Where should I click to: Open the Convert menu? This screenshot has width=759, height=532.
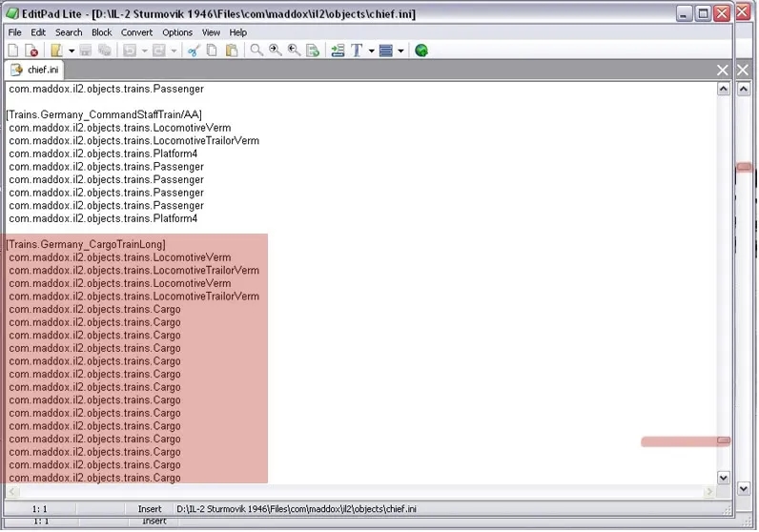pyautogui.click(x=136, y=32)
